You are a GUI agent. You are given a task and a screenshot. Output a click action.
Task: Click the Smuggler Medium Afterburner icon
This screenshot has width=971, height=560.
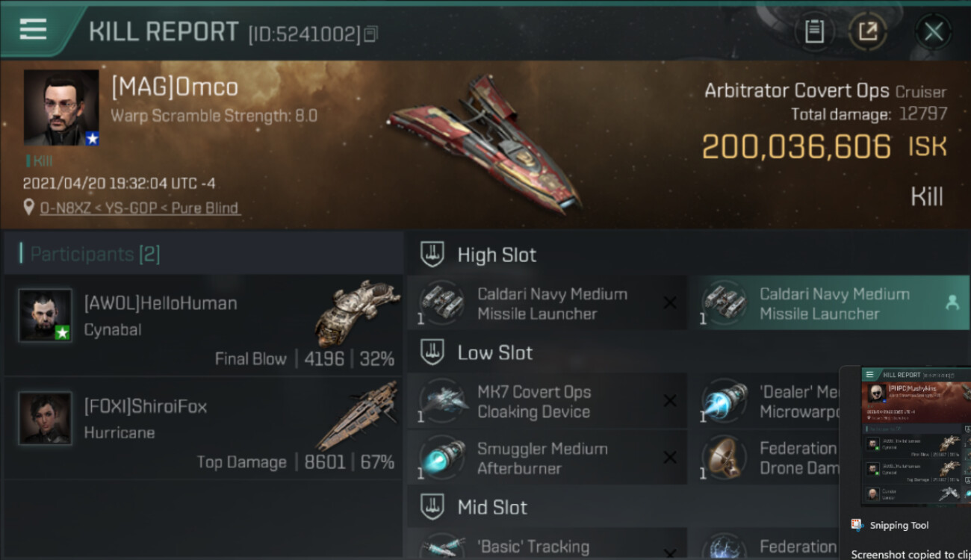pyautogui.click(x=443, y=458)
